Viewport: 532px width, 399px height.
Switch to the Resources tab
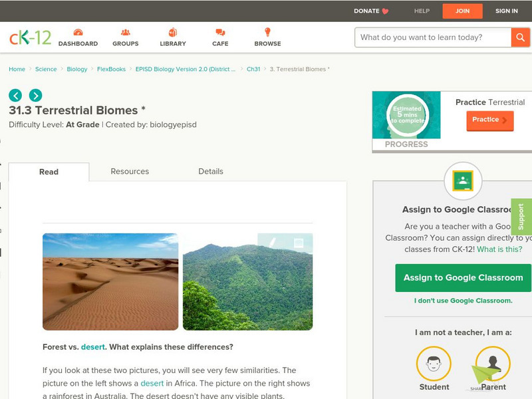tap(130, 172)
